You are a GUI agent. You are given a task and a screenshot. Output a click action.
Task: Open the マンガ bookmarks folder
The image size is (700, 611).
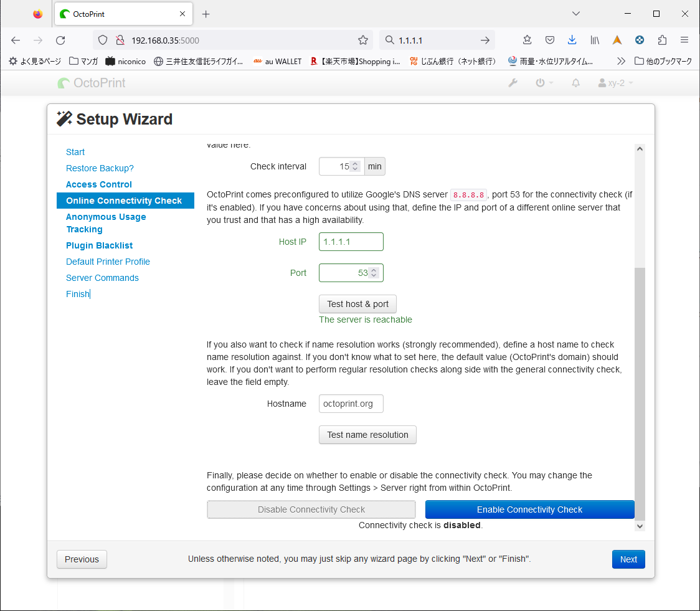(x=83, y=61)
